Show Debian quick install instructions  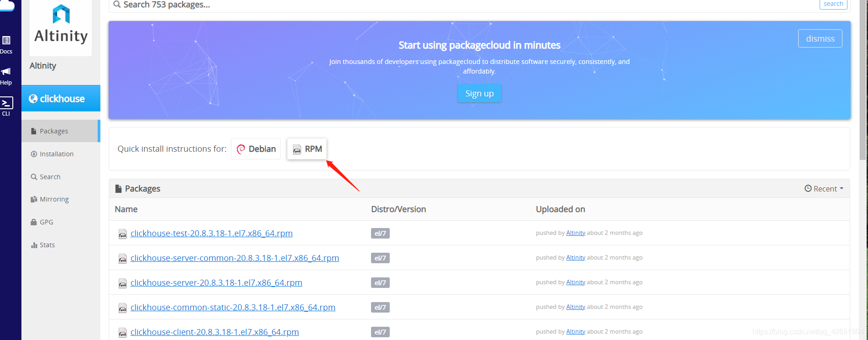256,149
